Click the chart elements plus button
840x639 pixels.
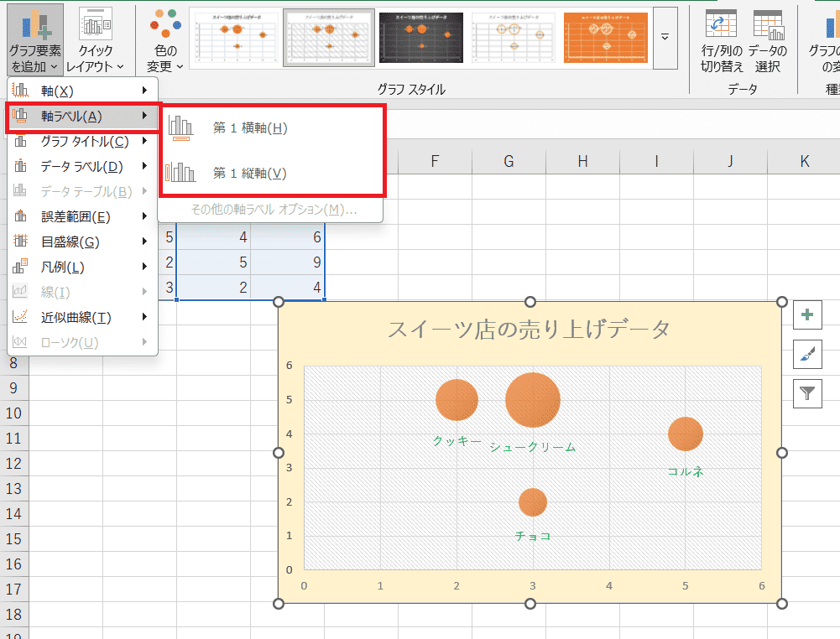(807, 314)
